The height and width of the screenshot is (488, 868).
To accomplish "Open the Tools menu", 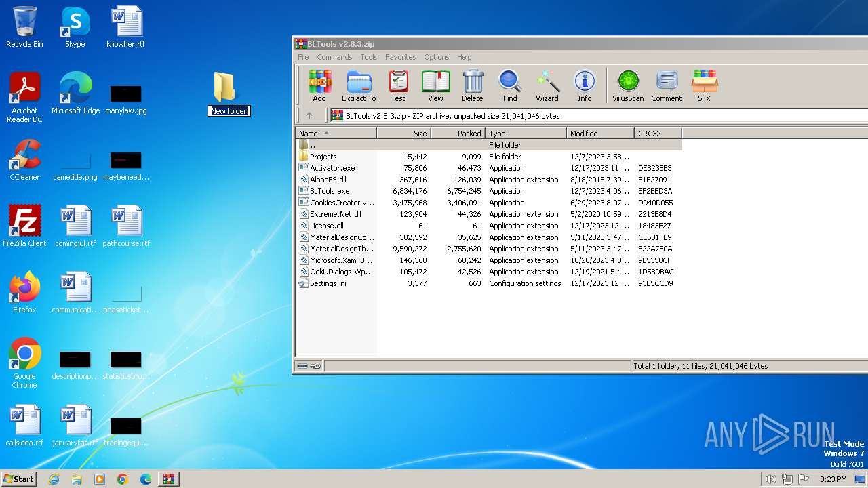I will pos(369,57).
